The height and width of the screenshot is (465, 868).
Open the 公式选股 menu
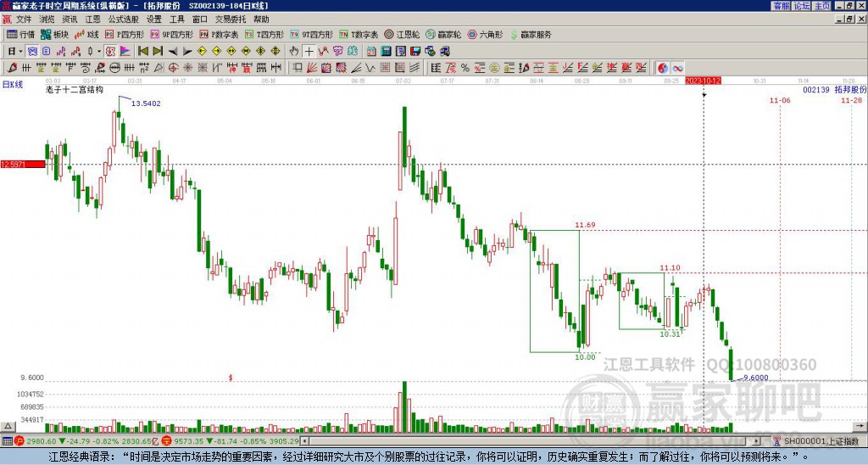[123, 19]
